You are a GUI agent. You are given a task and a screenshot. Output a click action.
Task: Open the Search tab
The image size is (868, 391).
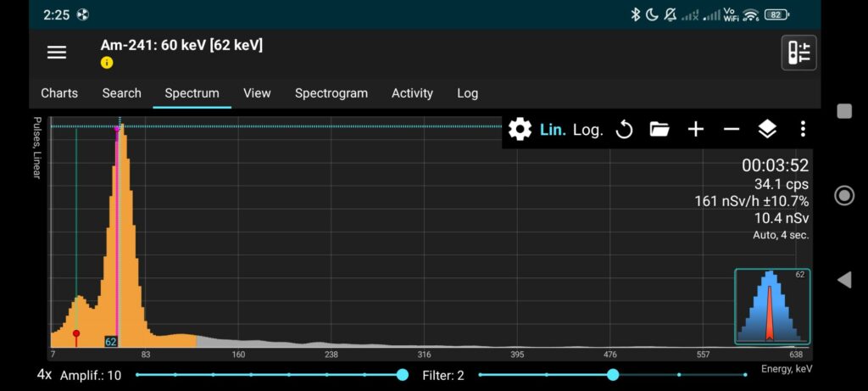click(x=122, y=93)
